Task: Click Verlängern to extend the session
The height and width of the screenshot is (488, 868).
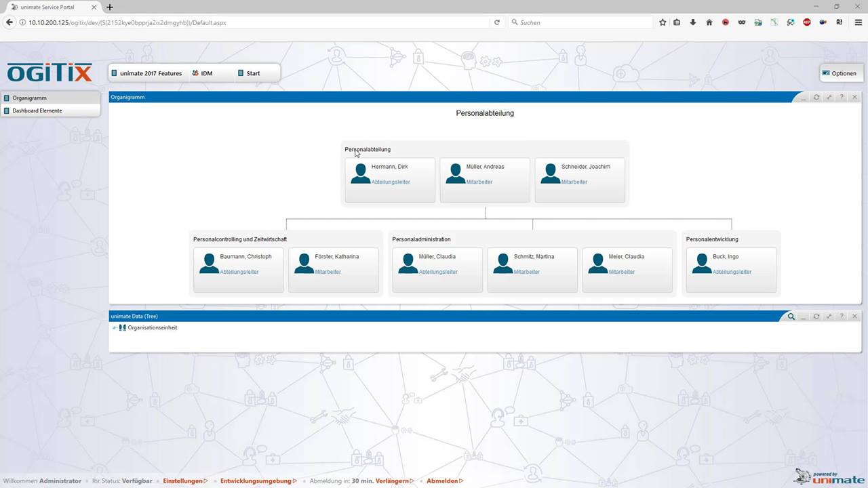Action: pyautogui.click(x=396, y=481)
